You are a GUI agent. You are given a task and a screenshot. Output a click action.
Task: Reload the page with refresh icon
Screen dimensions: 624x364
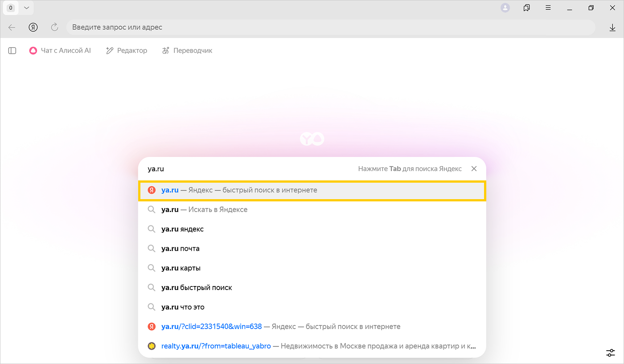tap(54, 27)
